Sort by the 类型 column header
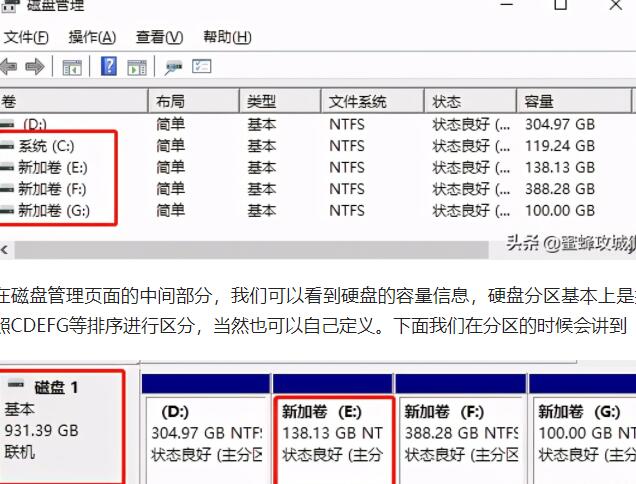 coord(280,101)
